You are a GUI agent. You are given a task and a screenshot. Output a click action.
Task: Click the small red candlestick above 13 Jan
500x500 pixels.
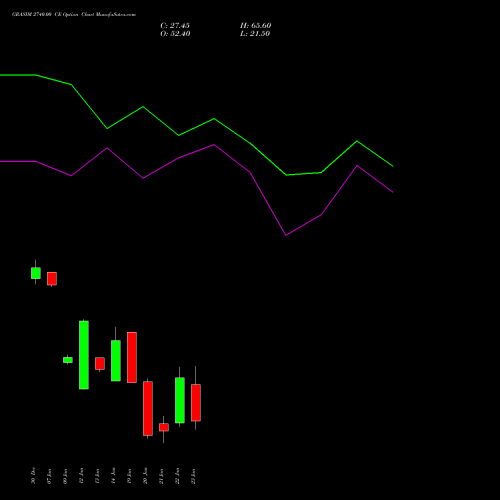pos(100,364)
